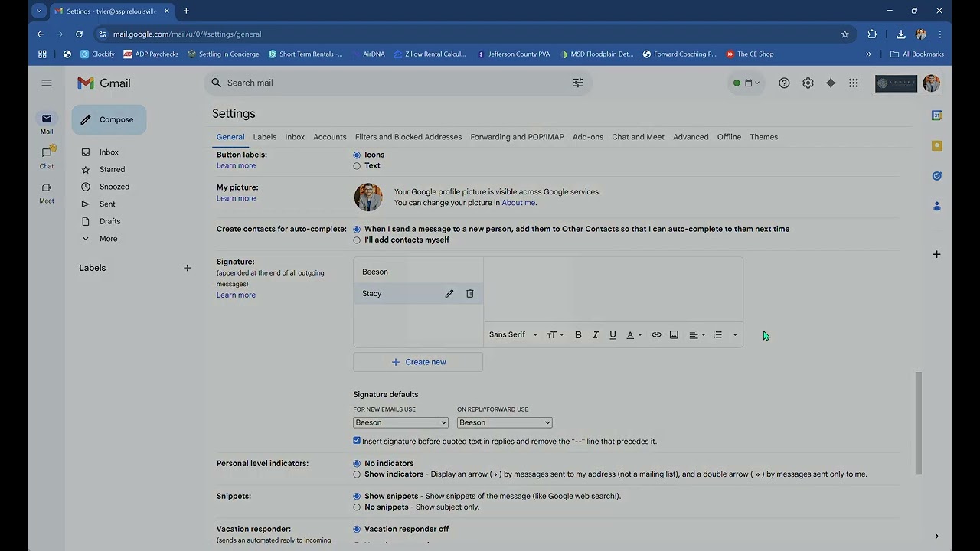Open the text size dropdown
The width and height of the screenshot is (980, 551).
(x=555, y=334)
